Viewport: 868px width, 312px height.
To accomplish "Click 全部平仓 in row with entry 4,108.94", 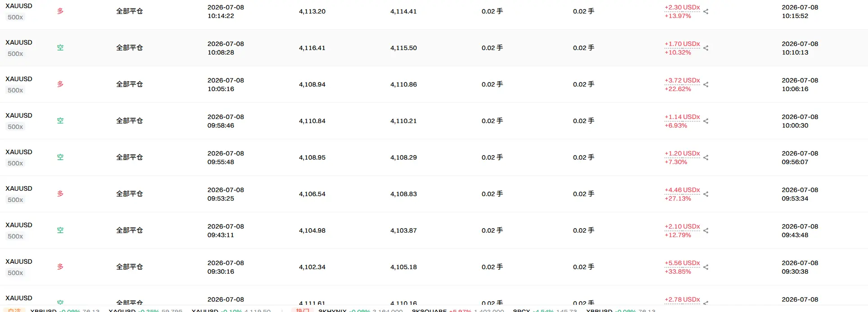I will (x=130, y=84).
